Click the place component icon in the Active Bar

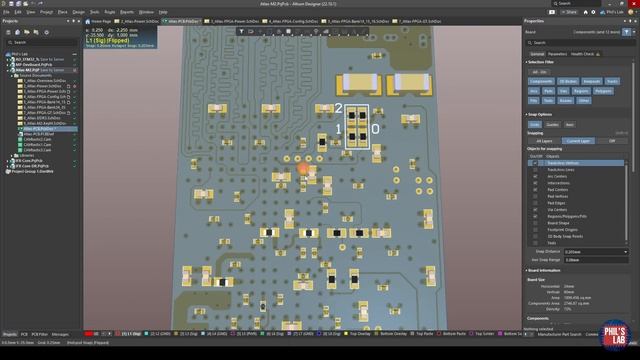(x=288, y=31)
